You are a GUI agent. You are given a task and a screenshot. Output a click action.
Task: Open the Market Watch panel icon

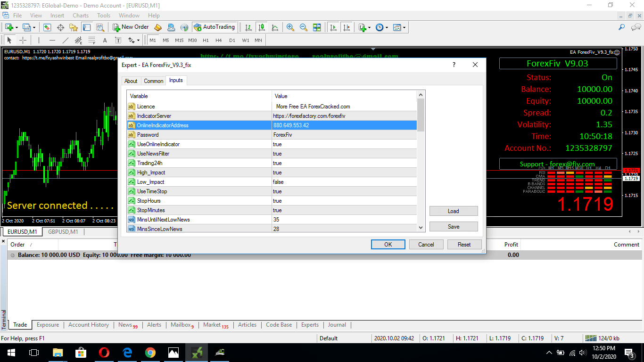pos(47,27)
